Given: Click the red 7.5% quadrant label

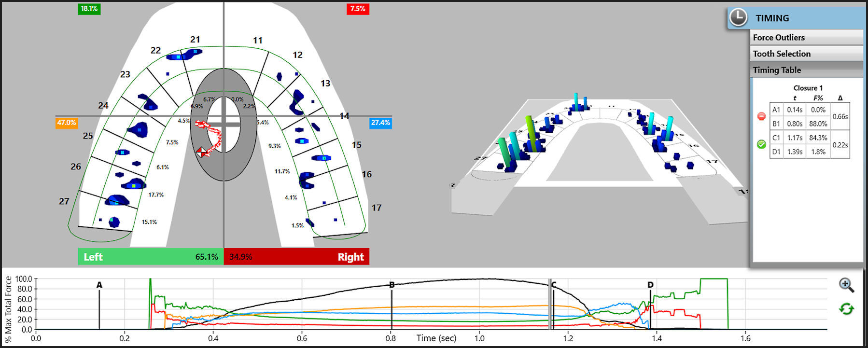Looking at the screenshot, I should click(358, 9).
